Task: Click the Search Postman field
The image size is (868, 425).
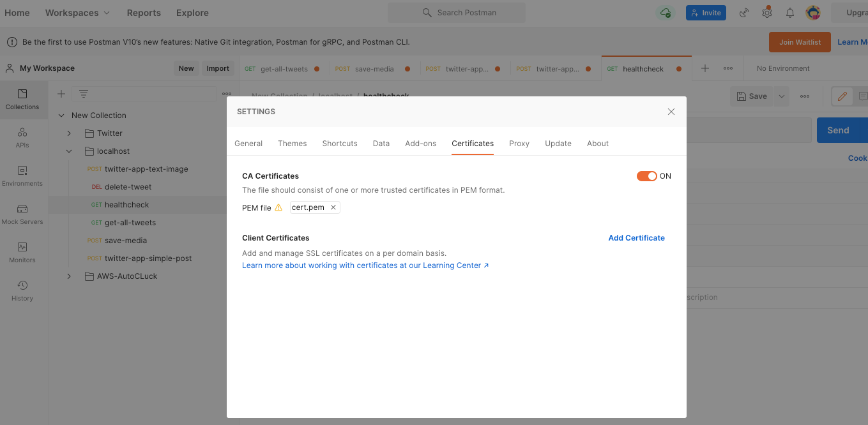Action: coord(457,13)
